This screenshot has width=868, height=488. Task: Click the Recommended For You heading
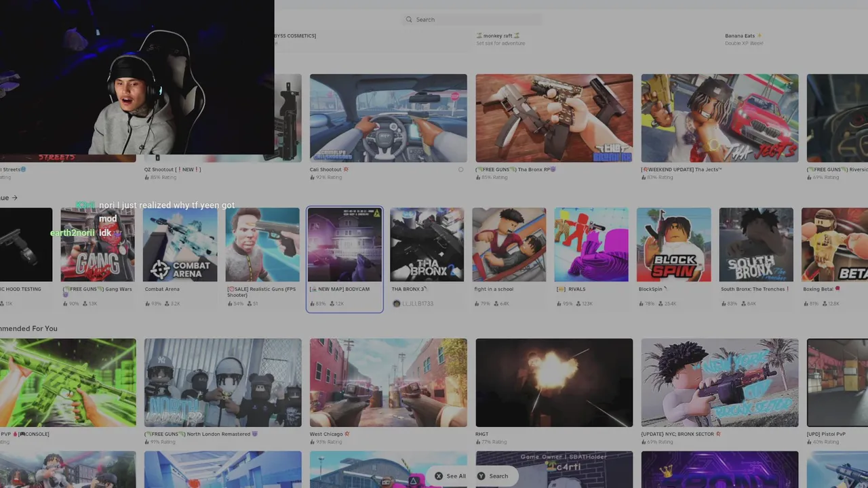[x=28, y=329]
